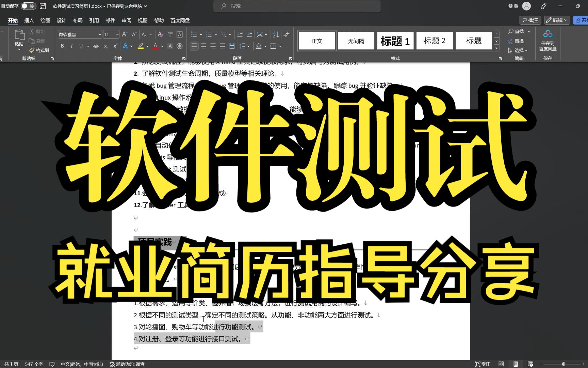Open the References tab
Viewport: 588px width, 368px height.
(94, 20)
